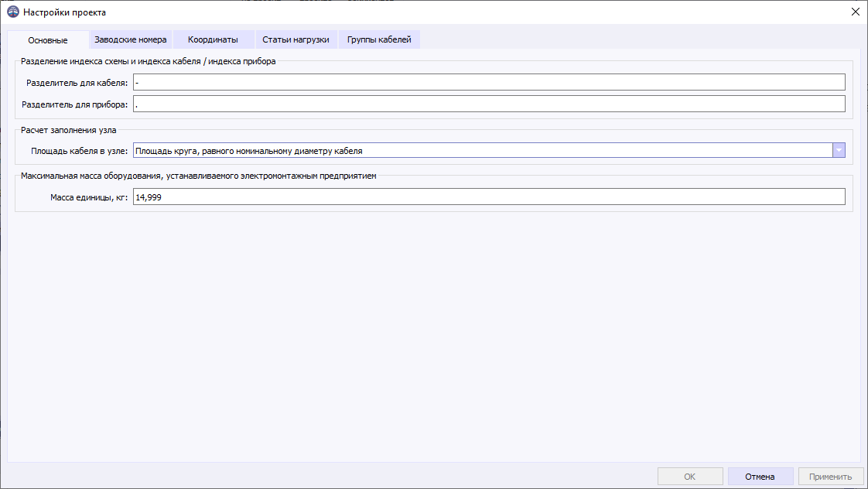Switch to the Заводские номера tab
Image resolution: width=868 pixels, height=489 pixels.
(130, 39)
